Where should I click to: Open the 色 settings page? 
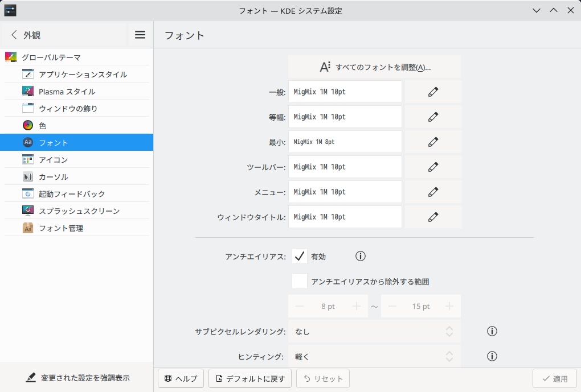click(77, 125)
